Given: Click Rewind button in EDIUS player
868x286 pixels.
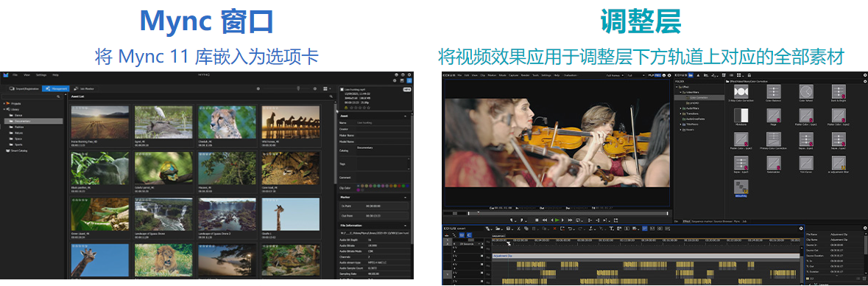Looking at the screenshot, I should coord(545,220).
